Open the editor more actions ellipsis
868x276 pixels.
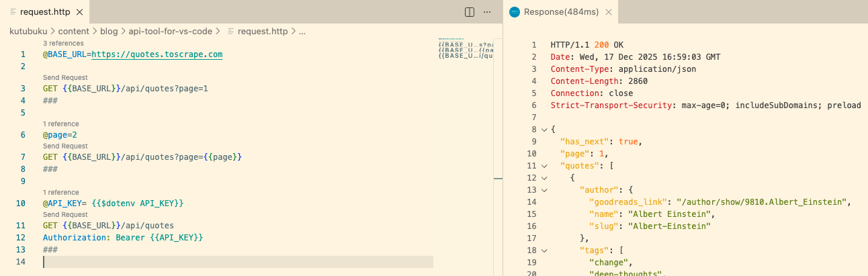(x=488, y=11)
